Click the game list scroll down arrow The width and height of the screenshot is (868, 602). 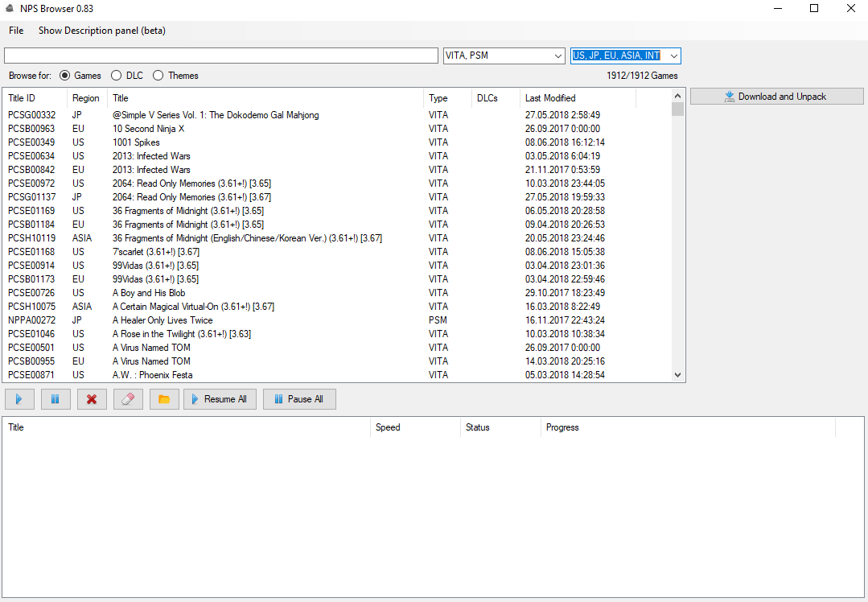pyautogui.click(x=677, y=375)
